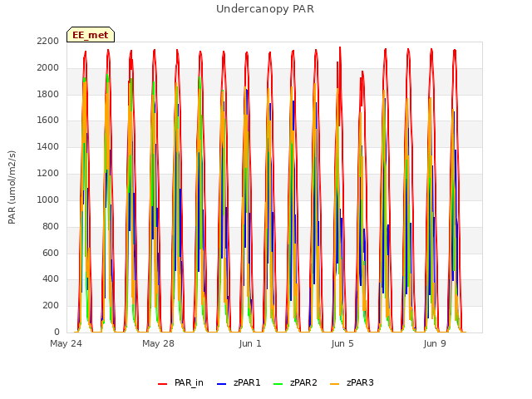Click the PAR_in legend label
532x399 pixels.
click(189, 382)
